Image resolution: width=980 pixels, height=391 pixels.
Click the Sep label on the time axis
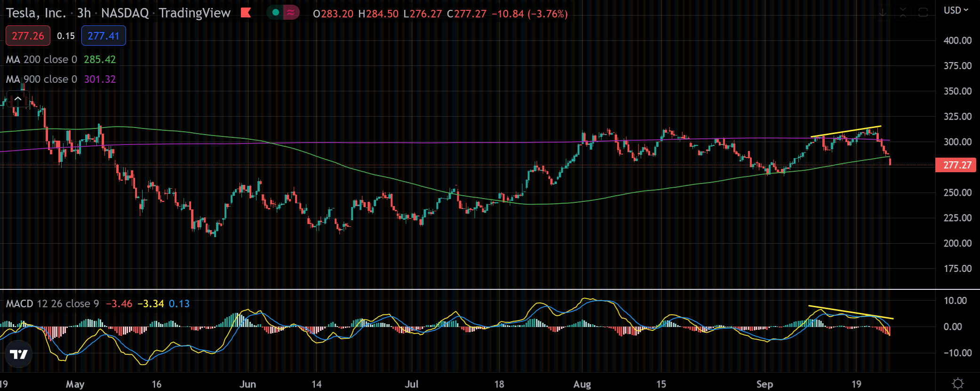tap(765, 384)
